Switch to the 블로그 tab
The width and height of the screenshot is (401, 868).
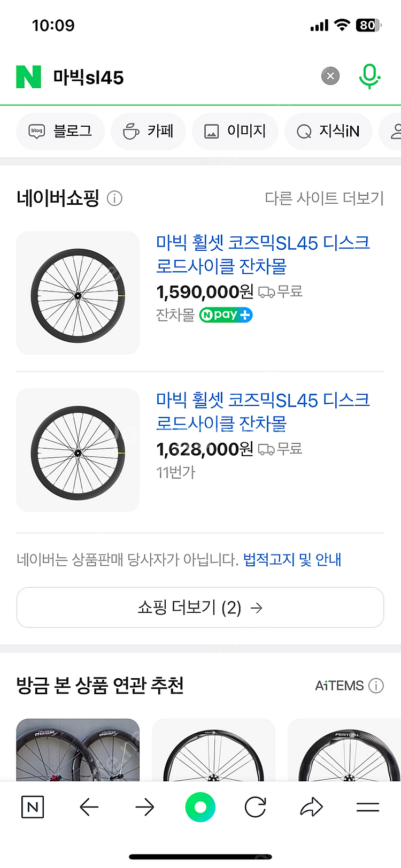click(x=60, y=131)
